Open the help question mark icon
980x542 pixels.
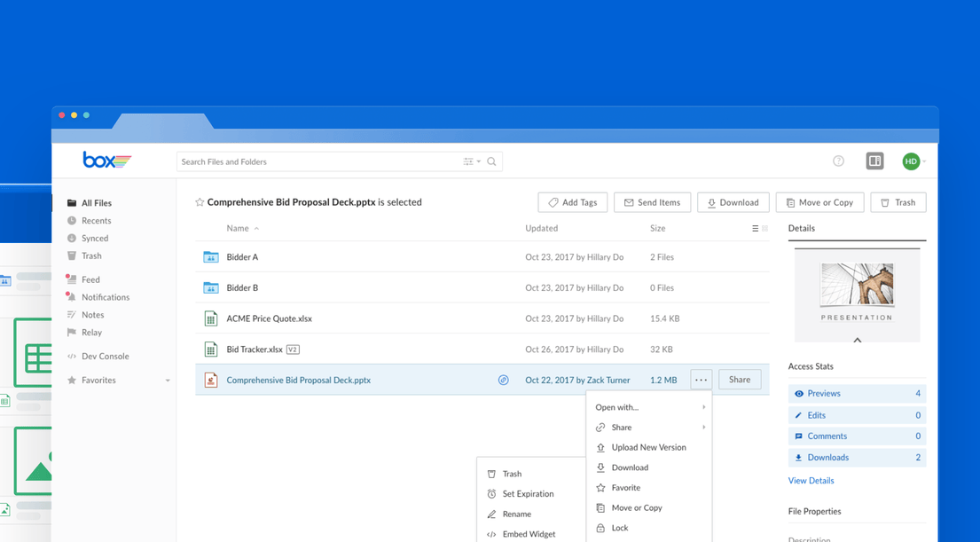pos(839,161)
